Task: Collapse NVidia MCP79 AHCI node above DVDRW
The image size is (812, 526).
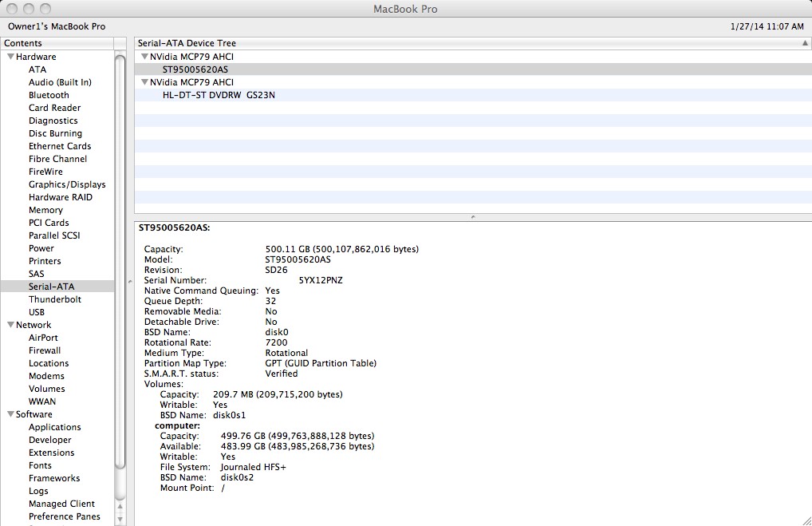Action: pyautogui.click(x=144, y=82)
